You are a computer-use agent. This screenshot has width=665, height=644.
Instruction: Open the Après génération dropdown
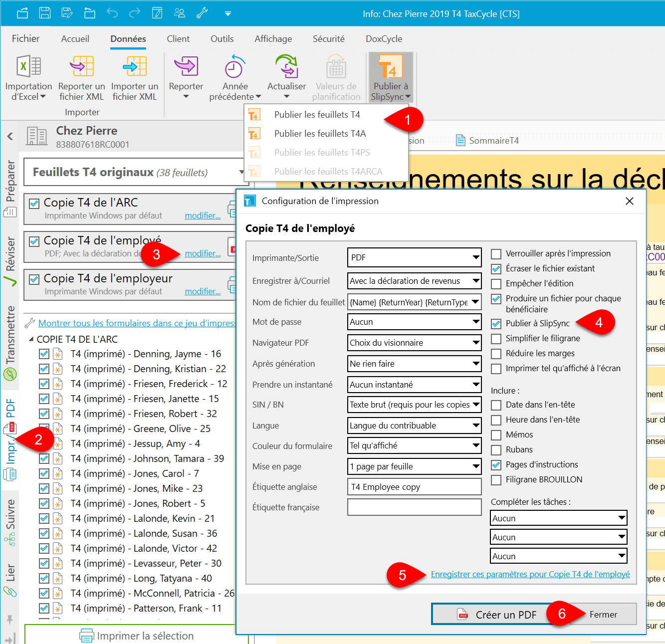pos(415,364)
